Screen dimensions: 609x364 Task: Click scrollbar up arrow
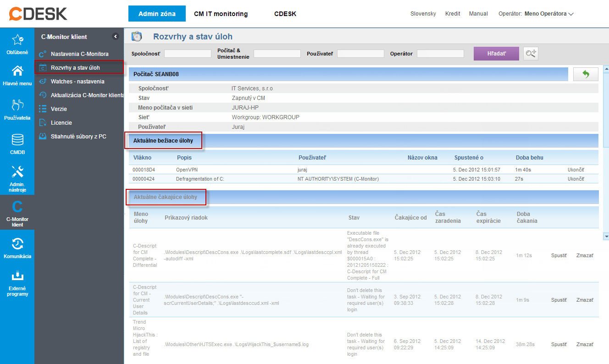pos(606,70)
